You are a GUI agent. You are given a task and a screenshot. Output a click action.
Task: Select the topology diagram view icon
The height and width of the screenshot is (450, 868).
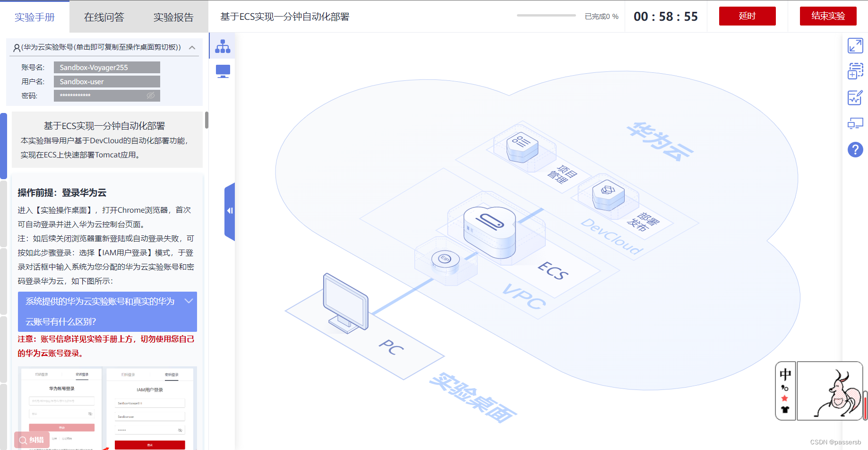(x=223, y=46)
